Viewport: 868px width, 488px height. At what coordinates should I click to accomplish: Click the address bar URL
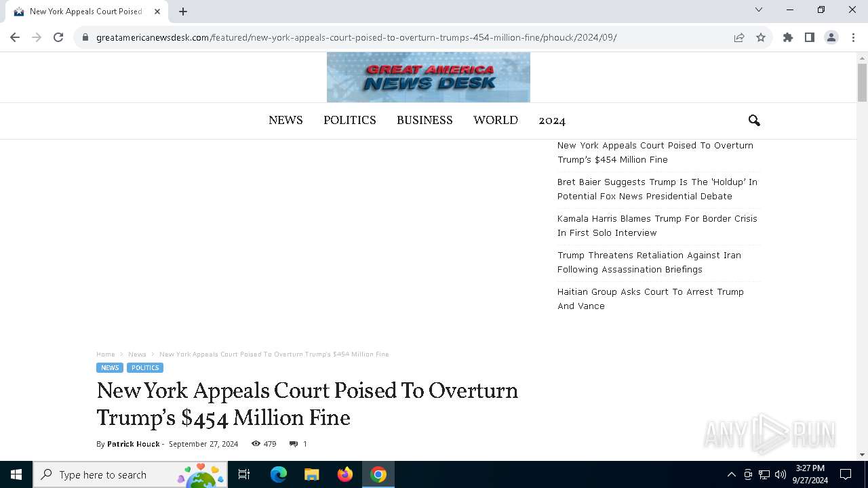(x=356, y=37)
